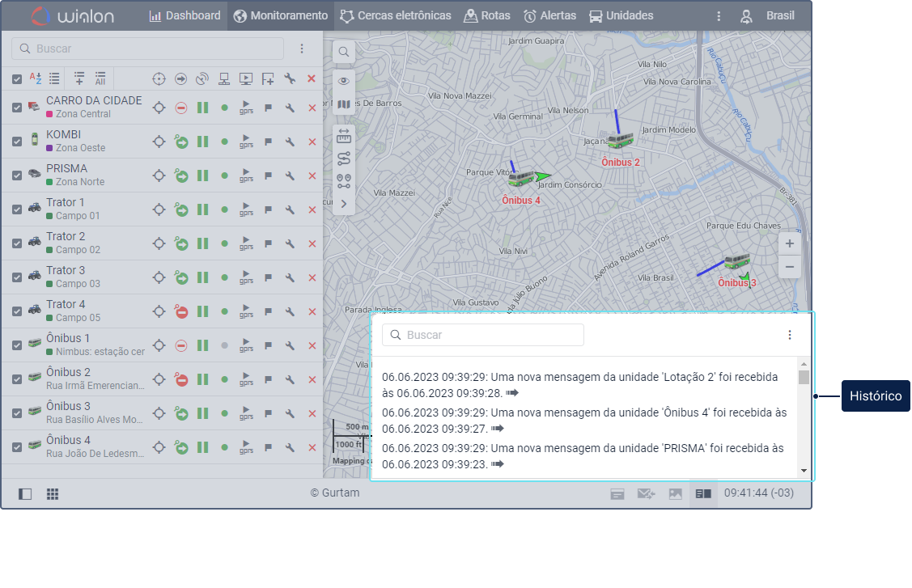Image resolution: width=912 pixels, height=588 pixels.
Task: Expand the map tools chevron arrow
Action: click(344, 204)
